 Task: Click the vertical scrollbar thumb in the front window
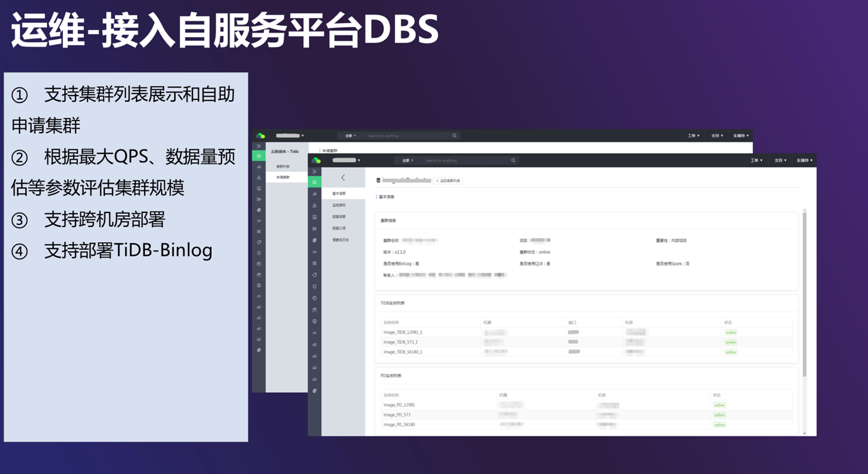coord(804,295)
